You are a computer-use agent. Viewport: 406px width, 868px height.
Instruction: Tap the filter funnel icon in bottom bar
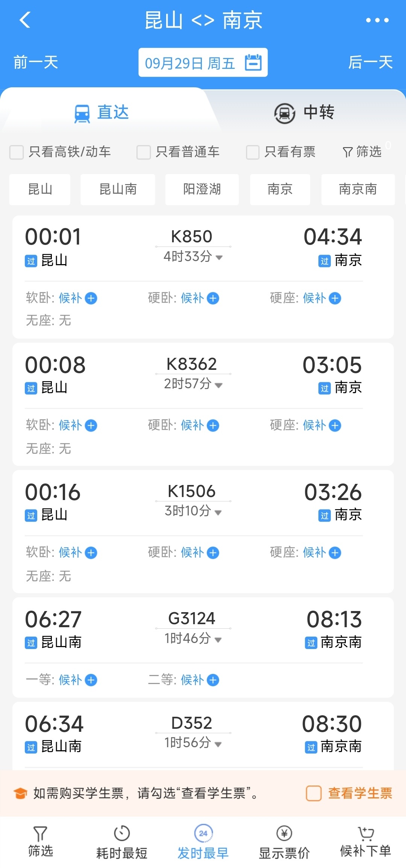click(40, 833)
